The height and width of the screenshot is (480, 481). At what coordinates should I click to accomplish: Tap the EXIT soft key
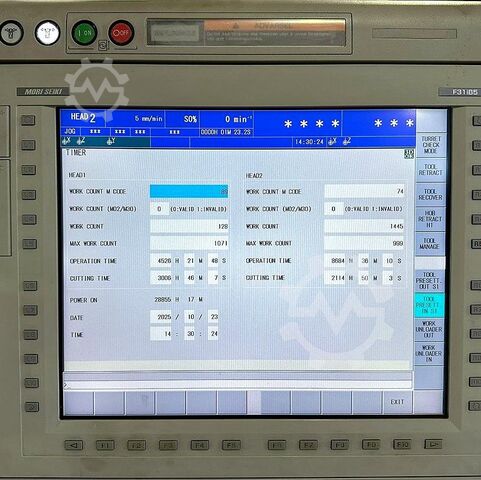click(x=397, y=402)
